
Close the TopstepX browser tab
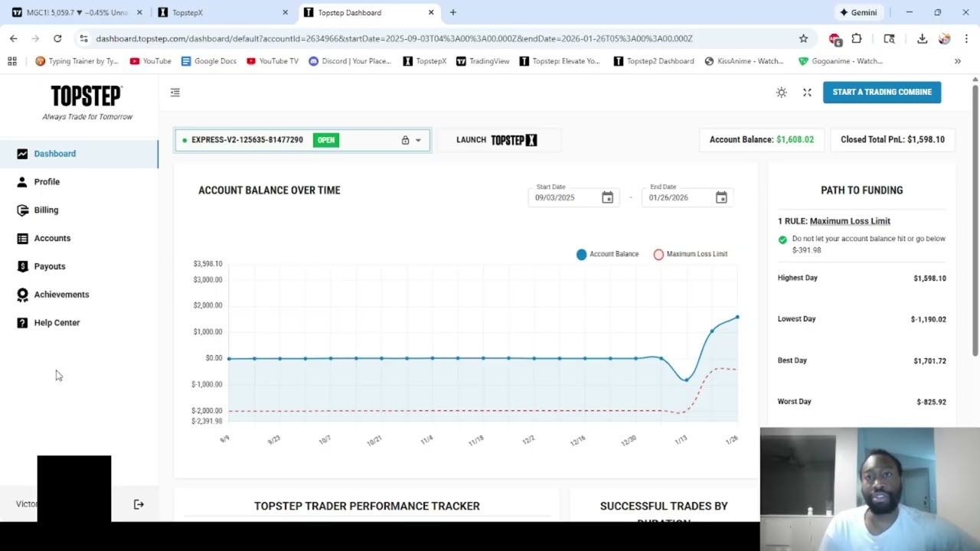(x=286, y=12)
